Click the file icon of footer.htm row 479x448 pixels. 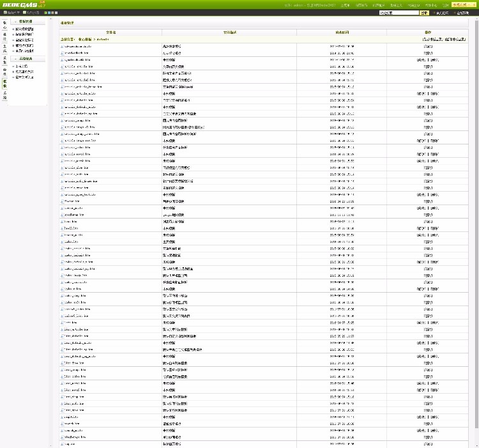tap(62, 201)
